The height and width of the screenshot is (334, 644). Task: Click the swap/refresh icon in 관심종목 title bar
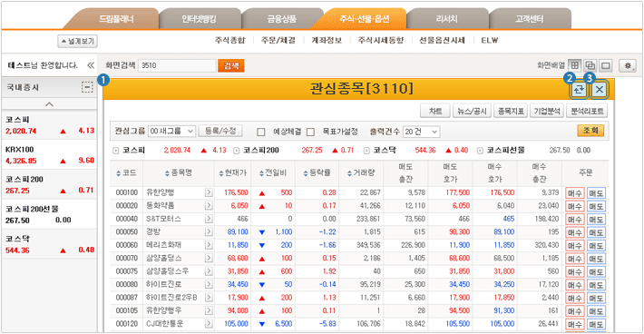(579, 90)
